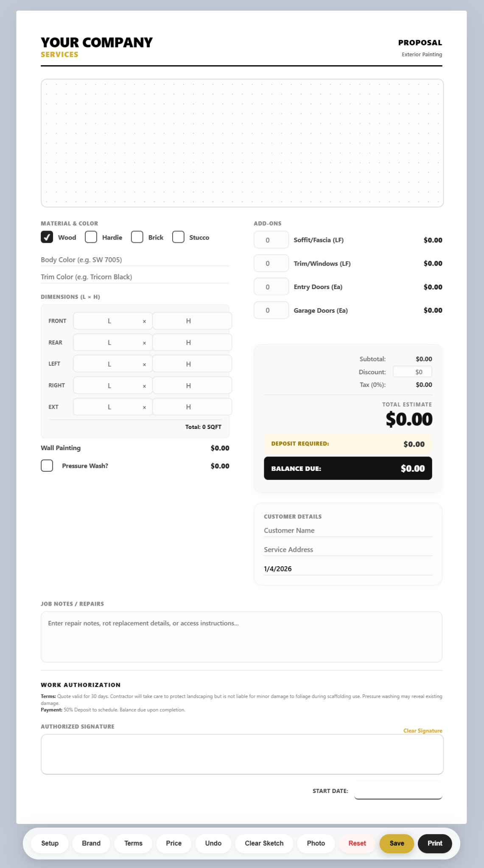
Task: Open the Setup toolbar option
Action: coord(50,843)
